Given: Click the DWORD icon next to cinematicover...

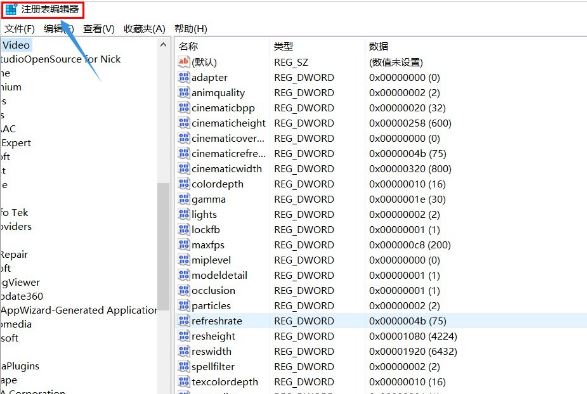Looking at the screenshot, I should tap(183, 138).
